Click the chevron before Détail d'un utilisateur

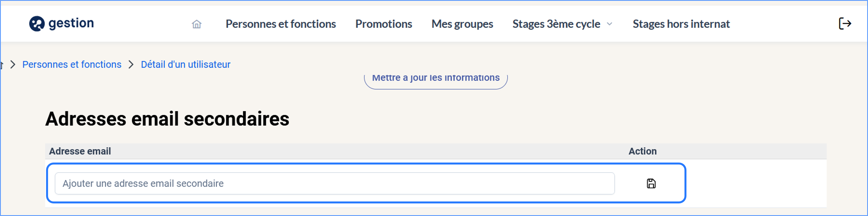pos(131,64)
